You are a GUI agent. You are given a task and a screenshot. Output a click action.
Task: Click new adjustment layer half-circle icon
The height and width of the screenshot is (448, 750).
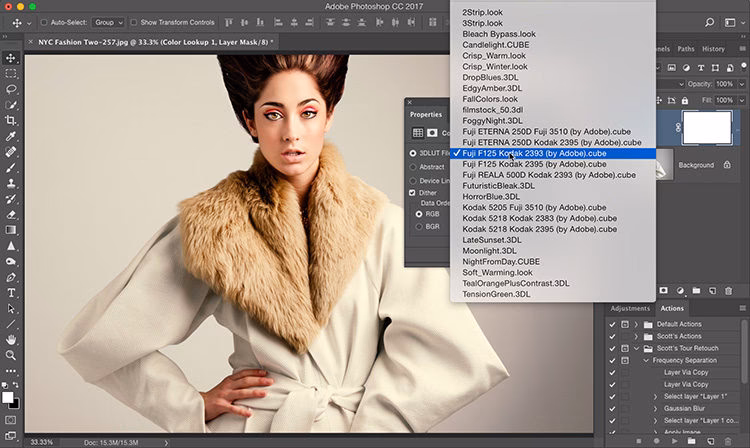tap(680, 291)
